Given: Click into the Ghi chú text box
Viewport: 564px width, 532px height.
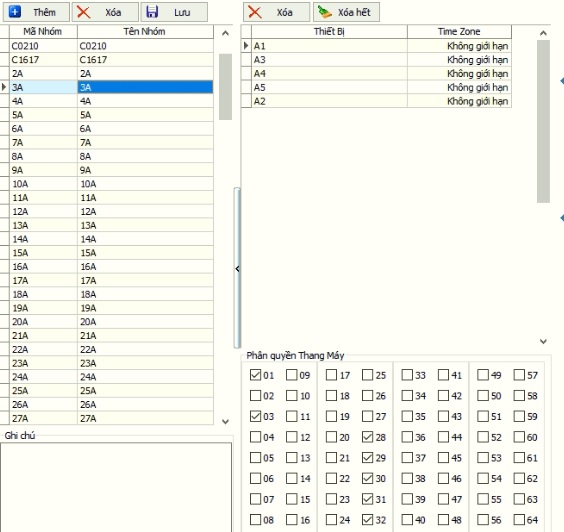Looking at the screenshot, I should coord(116,487).
